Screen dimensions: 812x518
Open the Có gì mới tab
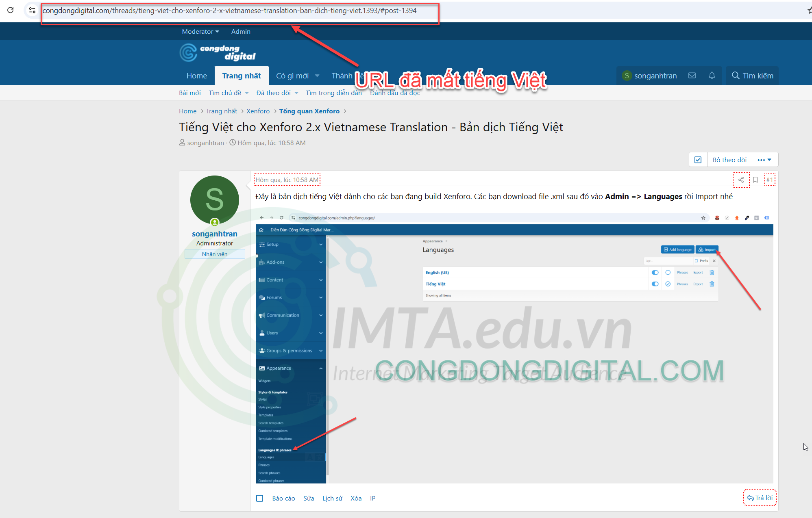click(292, 76)
